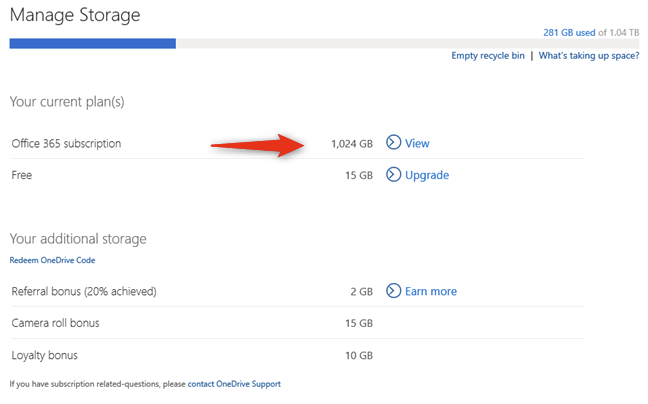Click the Your additional storage heading
Image resolution: width=648 pixels, height=404 pixels.
pyautogui.click(x=78, y=239)
